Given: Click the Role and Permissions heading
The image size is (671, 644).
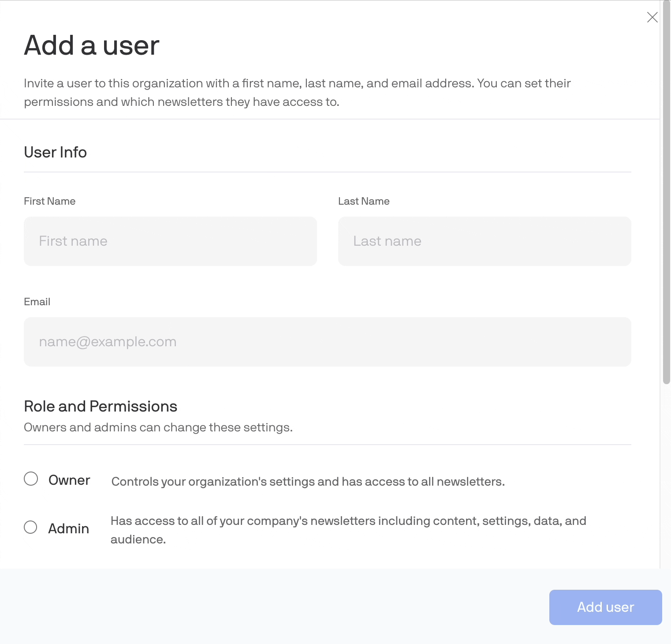Looking at the screenshot, I should [x=101, y=406].
